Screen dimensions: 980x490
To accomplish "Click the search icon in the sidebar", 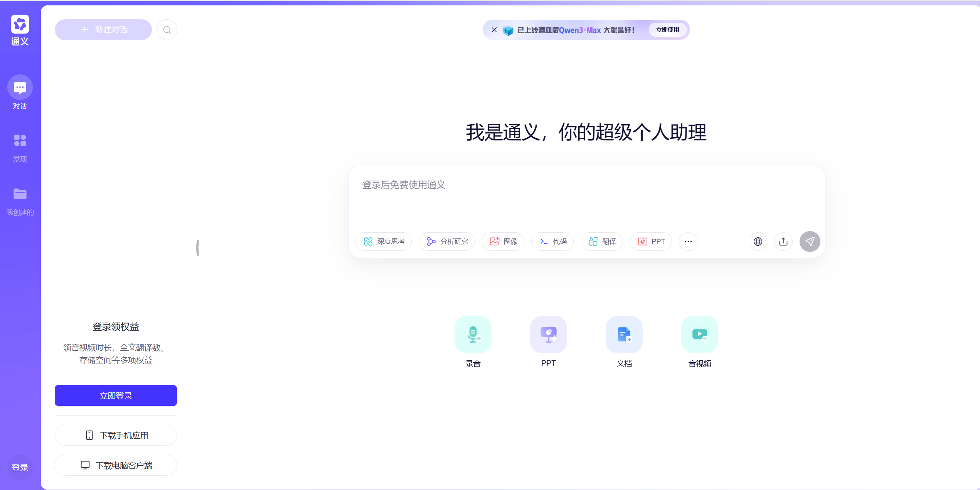I will [x=167, y=29].
